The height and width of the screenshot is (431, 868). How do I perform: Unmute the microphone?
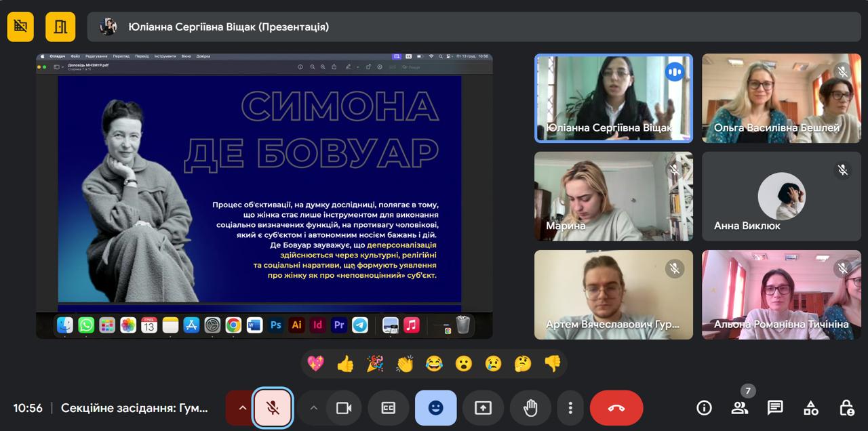tap(271, 407)
